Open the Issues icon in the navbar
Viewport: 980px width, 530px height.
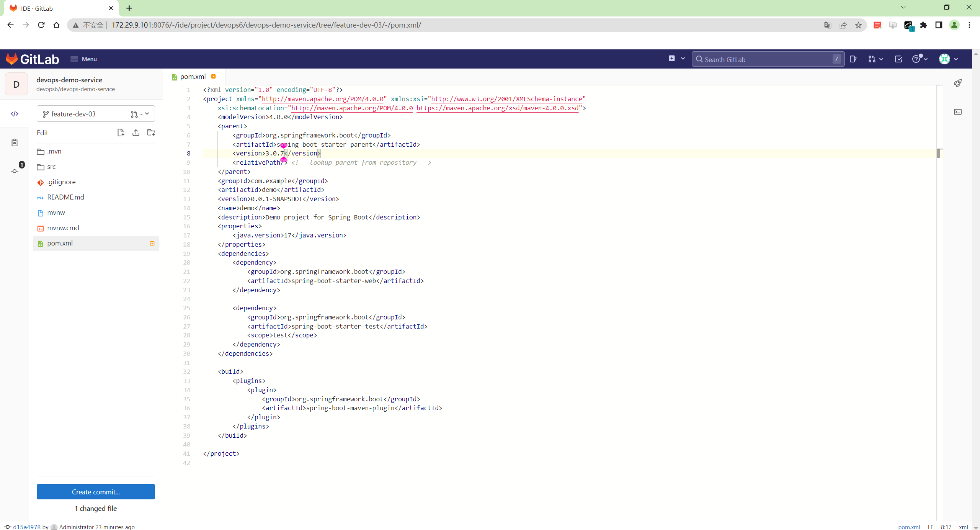click(853, 59)
